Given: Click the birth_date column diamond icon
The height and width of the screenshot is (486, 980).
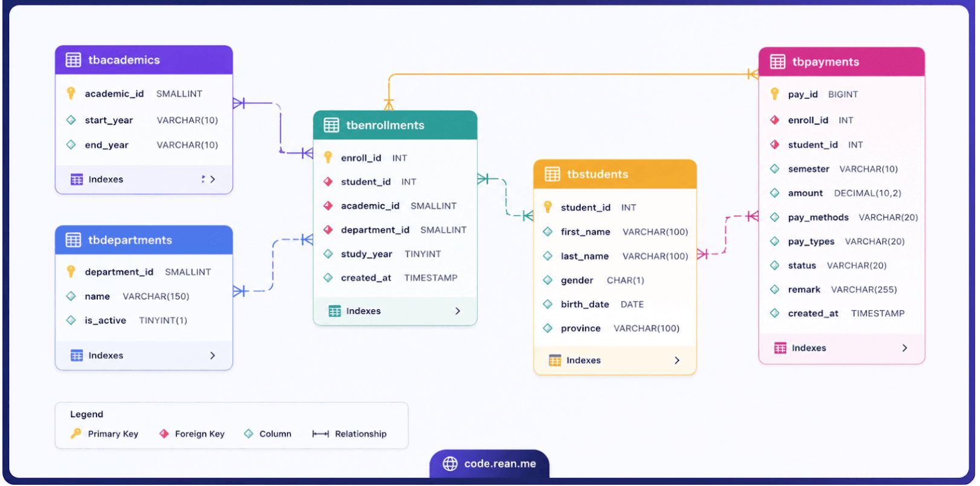Looking at the screenshot, I should pos(547,304).
